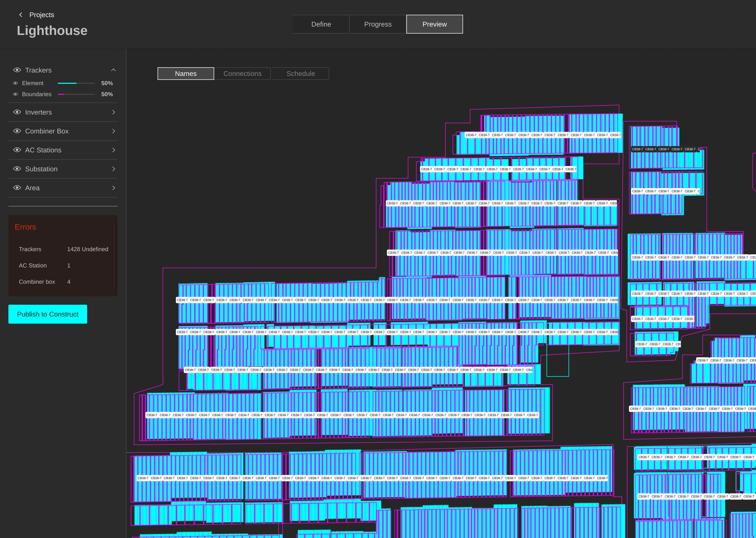Click the Boundaries 50% value

pos(107,95)
